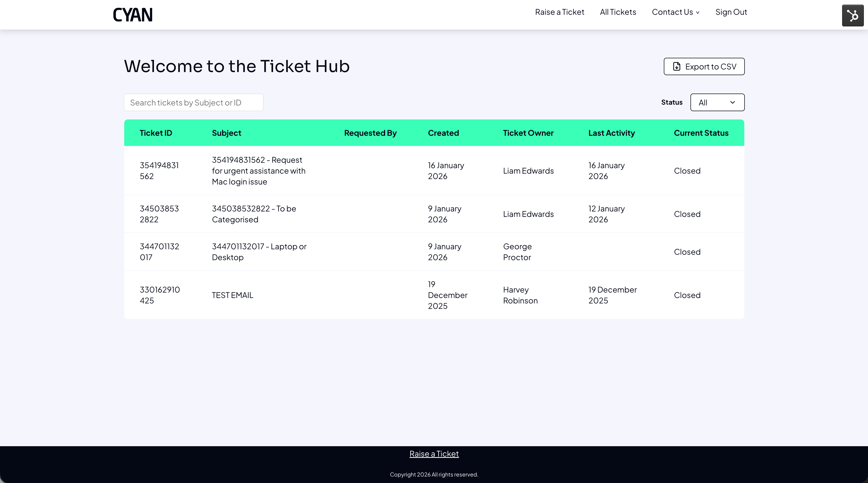Open the All Tickets page
This screenshot has height=483, width=868.
tap(618, 12)
